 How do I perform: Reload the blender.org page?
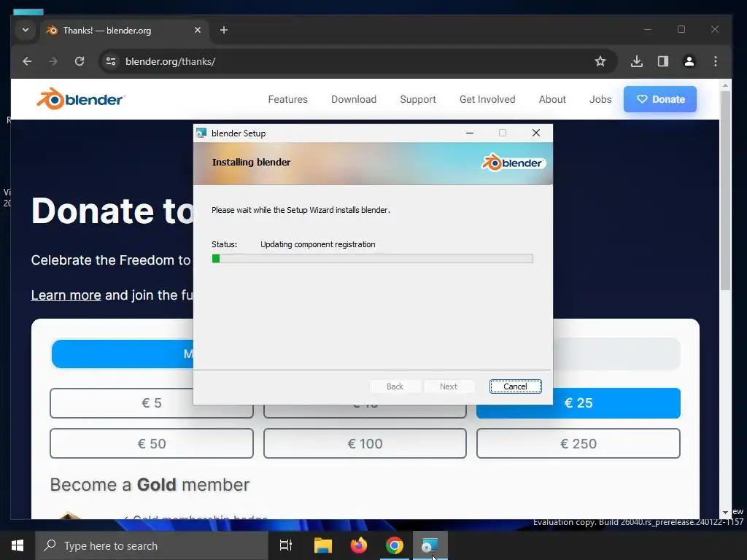[x=80, y=61]
